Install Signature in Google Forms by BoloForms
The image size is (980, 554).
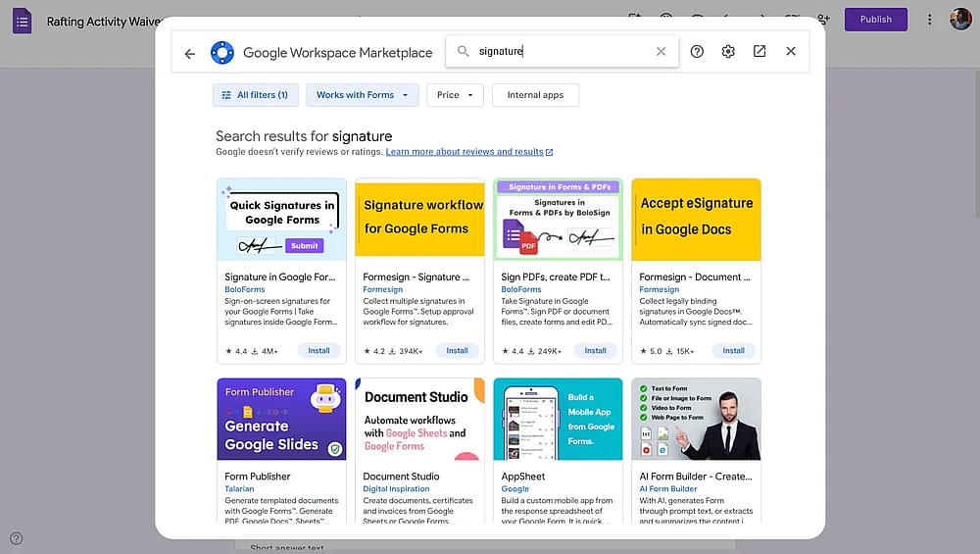(318, 351)
